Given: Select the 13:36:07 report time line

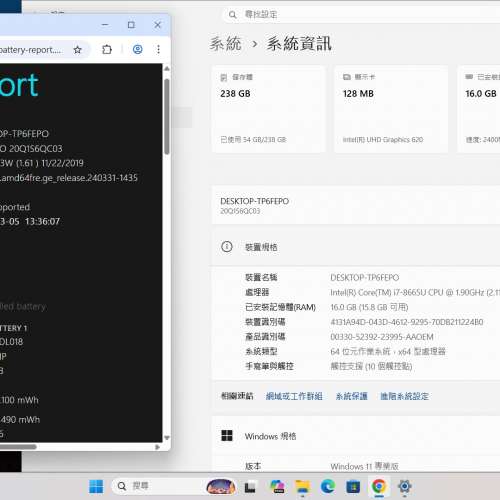Looking at the screenshot, I should [30, 221].
